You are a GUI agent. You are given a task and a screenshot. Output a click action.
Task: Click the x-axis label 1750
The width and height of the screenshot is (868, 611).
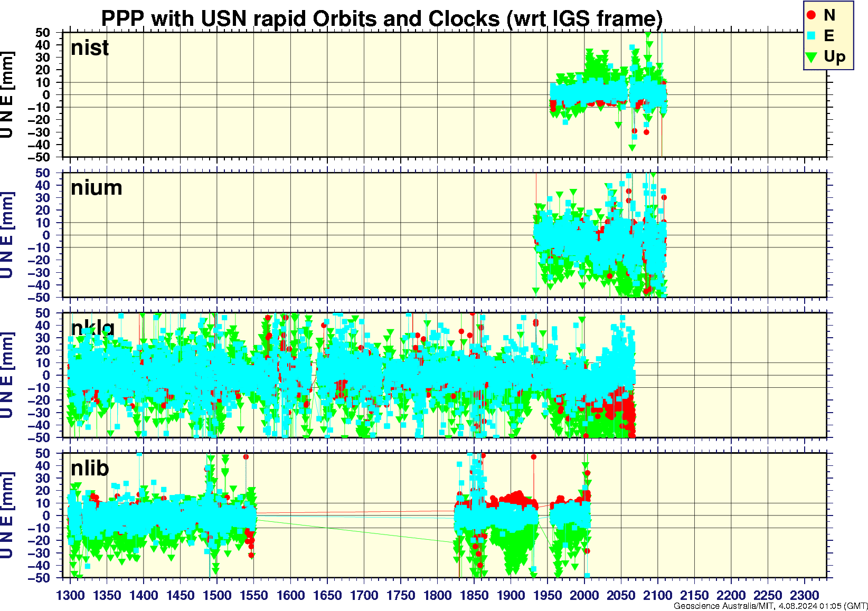point(401,595)
